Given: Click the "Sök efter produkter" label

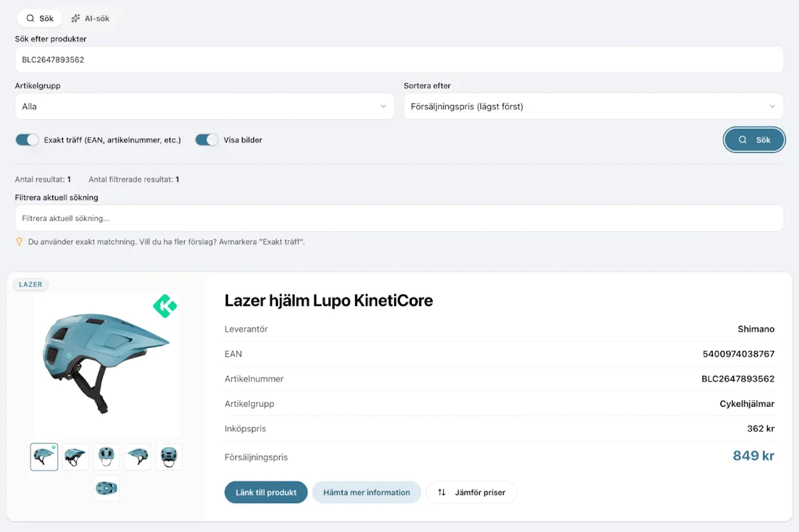Looking at the screenshot, I should [51, 39].
